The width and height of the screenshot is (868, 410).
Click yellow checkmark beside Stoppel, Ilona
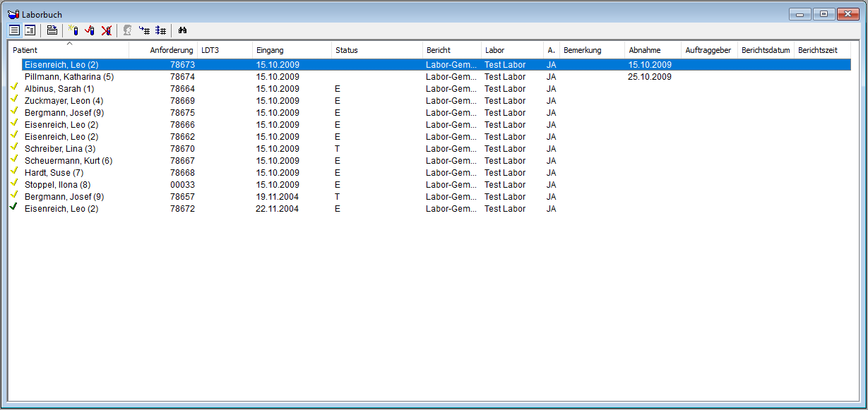pyautogui.click(x=14, y=184)
